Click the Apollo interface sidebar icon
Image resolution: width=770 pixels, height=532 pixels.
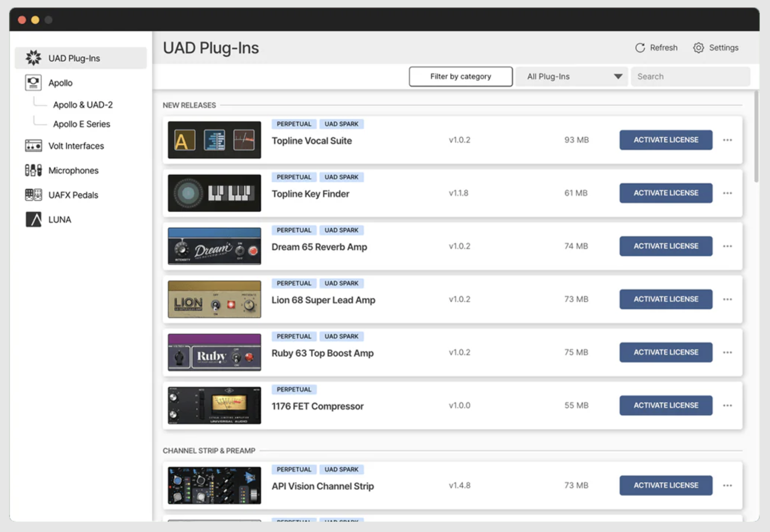coord(33,83)
